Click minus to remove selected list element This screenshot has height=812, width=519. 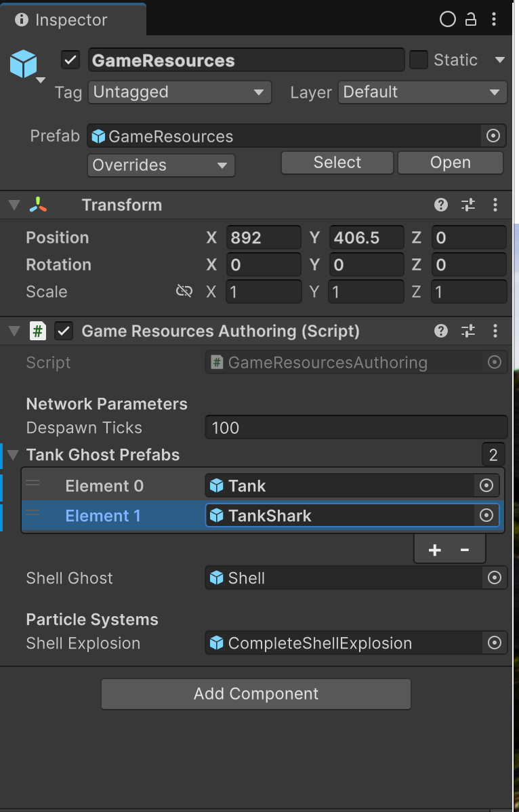(x=465, y=550)
